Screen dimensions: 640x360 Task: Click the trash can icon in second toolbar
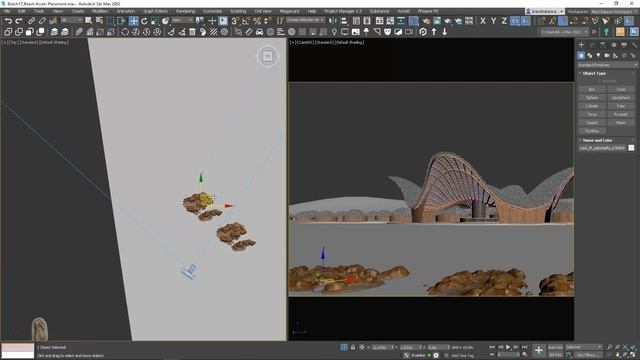[192, 32]
